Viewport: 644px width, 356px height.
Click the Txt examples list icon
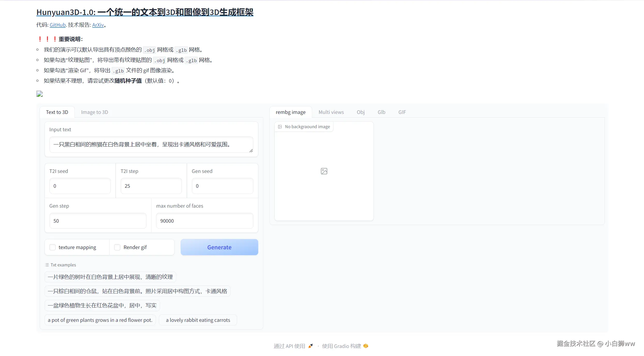pyautogui.click(x=47, y=265)
